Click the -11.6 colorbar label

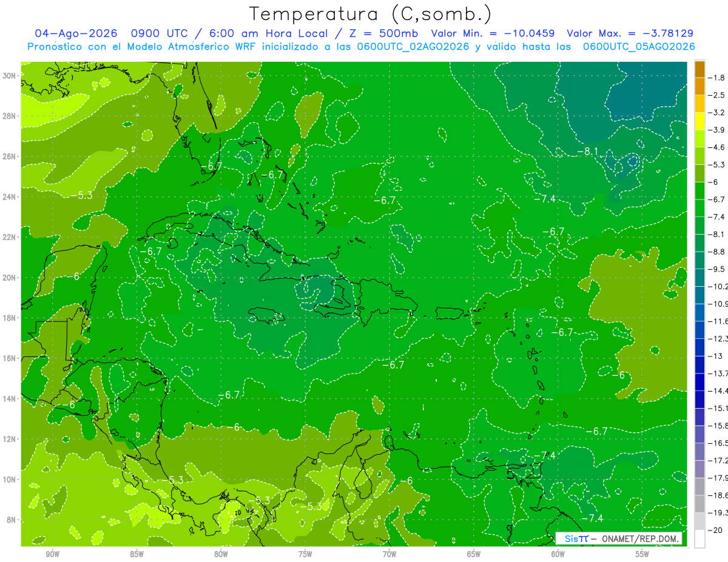719,321
